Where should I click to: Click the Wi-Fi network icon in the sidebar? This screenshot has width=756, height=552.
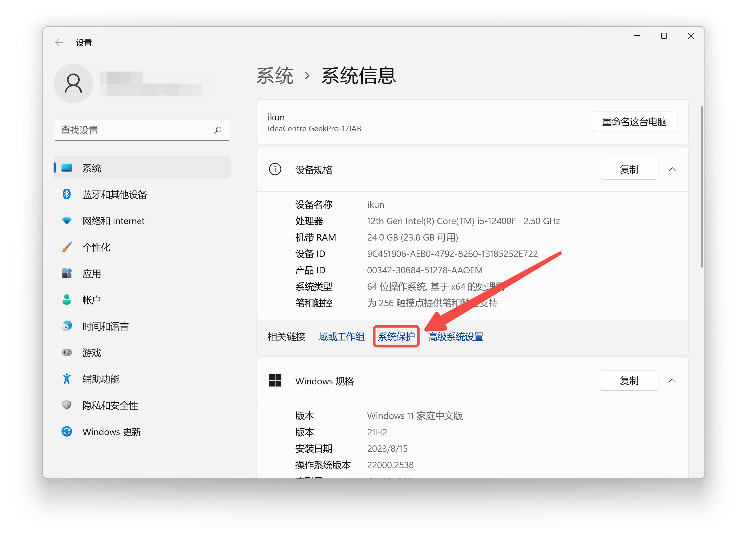(x=67, y=221)
